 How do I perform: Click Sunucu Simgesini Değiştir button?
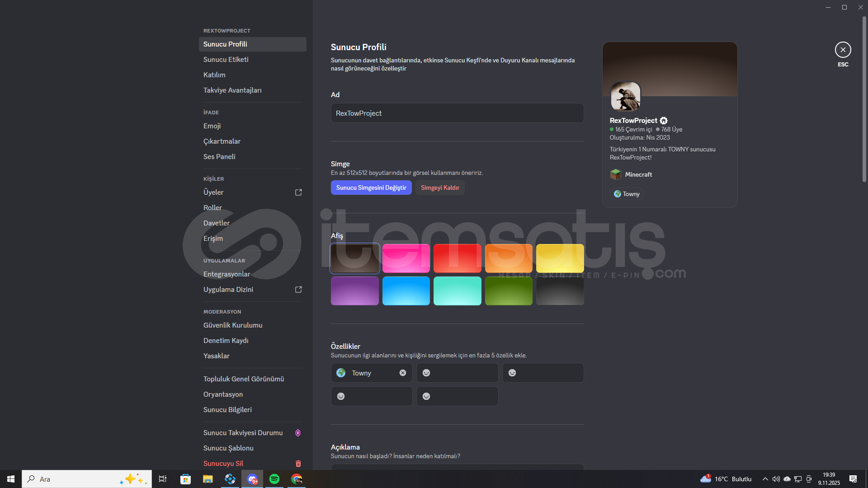[371, 188]
